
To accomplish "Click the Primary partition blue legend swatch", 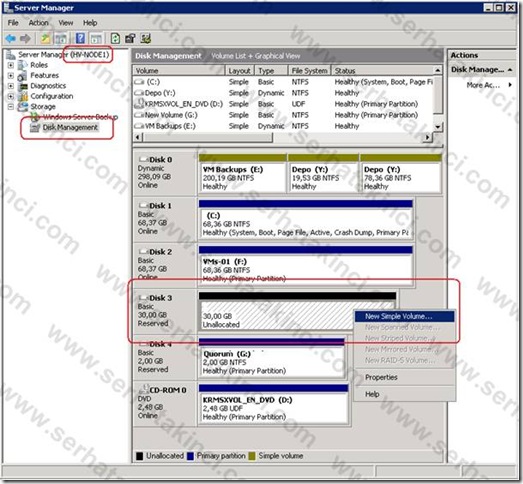I will (x=190, y=456).
